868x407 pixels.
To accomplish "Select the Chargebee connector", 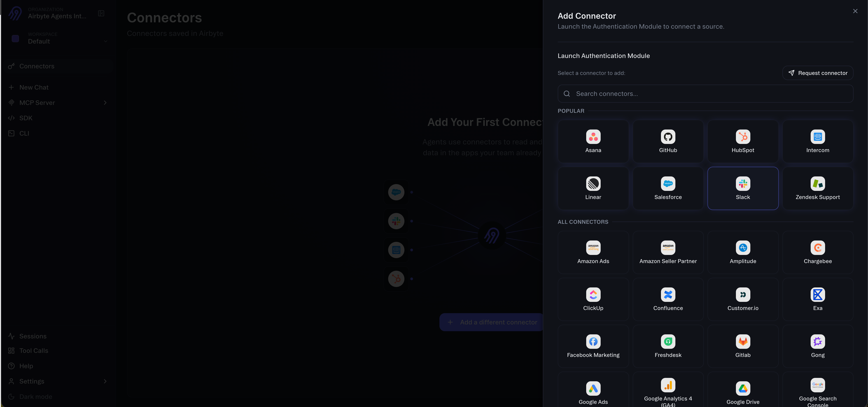I will tap(817, 252).
